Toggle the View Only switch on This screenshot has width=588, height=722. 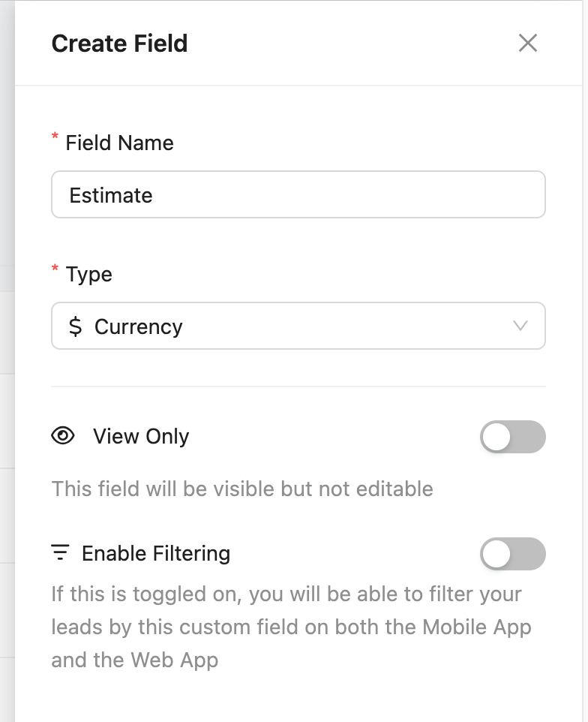(512, 437)
